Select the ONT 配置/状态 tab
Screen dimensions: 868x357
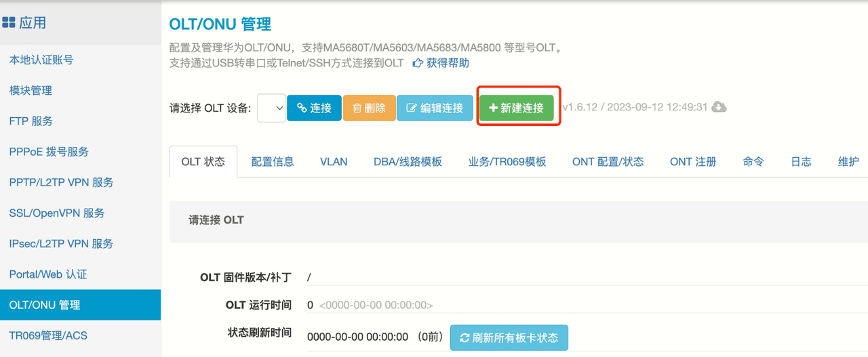pos(608,162)
